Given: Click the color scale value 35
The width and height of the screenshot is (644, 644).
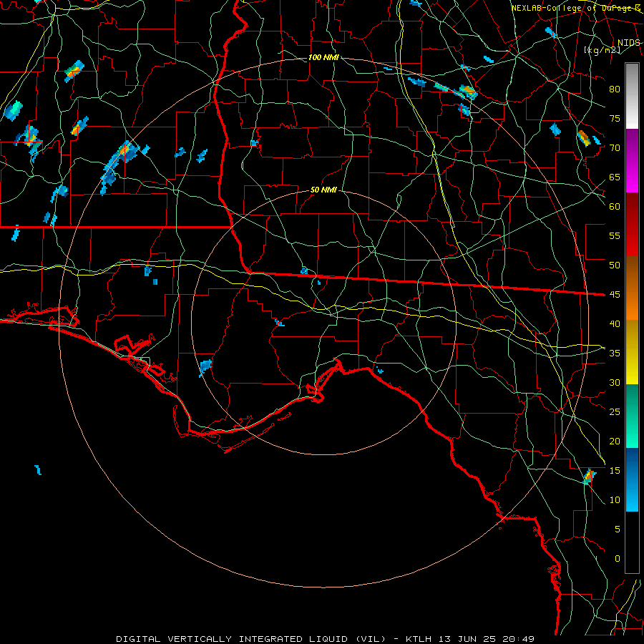Looking at the screenshot, I should [x=615, y=353].
